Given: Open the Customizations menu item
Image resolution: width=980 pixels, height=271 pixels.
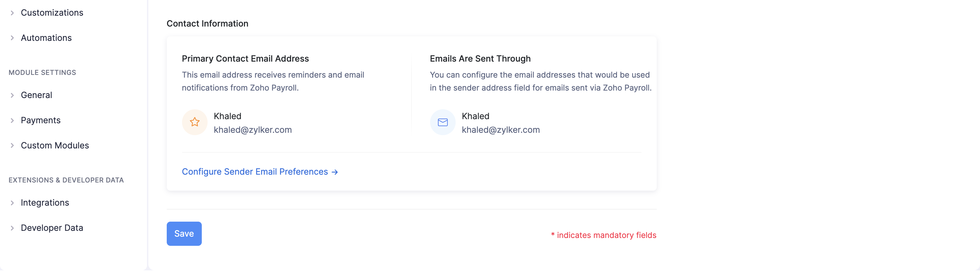Looking at the screenshot, I should [x=52, y=13].
